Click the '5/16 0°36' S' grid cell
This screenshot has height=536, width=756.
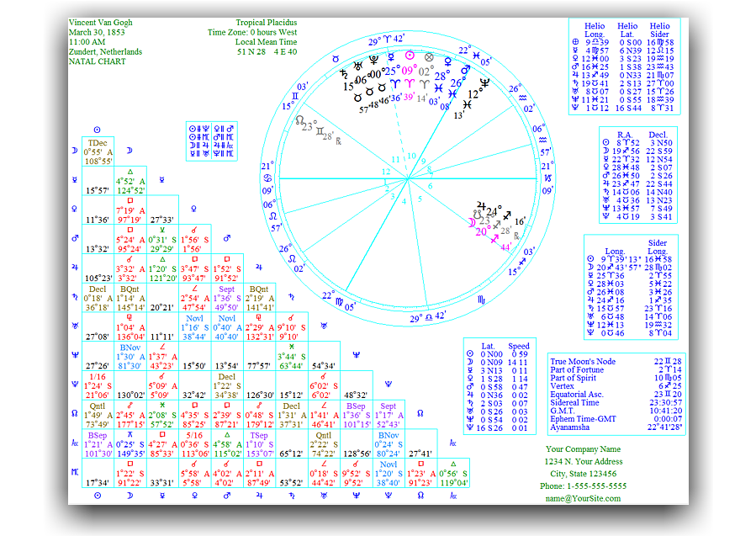pos(195,443)
